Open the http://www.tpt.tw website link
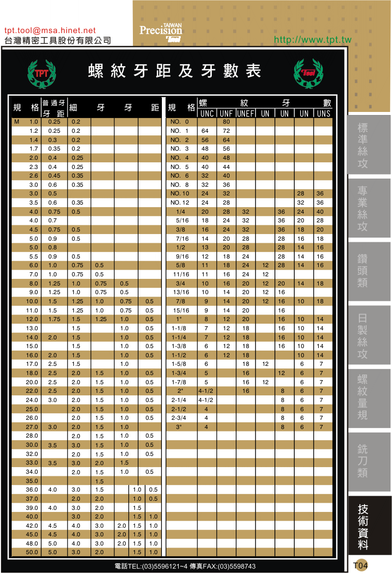The image size is (392, 574). (x=313, y=40)
